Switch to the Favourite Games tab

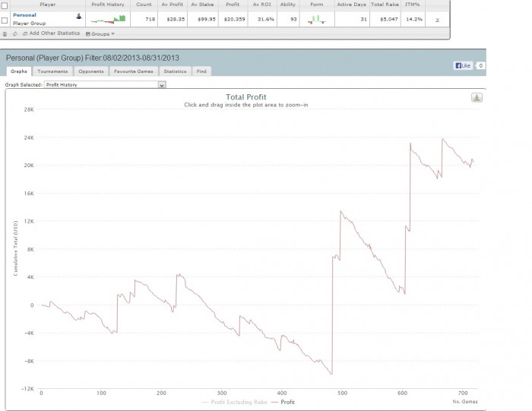pos(133,71)
